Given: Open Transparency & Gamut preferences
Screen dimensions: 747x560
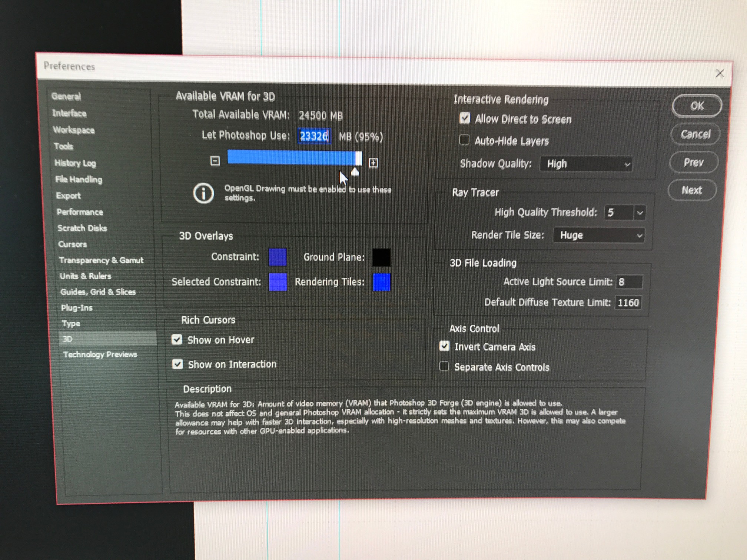Looking at the screenshot, I should tap(101, 260).
